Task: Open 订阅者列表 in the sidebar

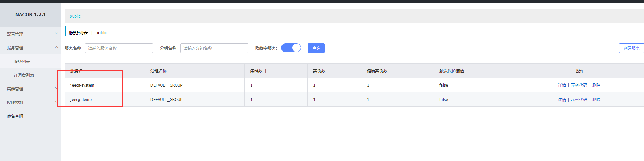Action: (24, 75)
